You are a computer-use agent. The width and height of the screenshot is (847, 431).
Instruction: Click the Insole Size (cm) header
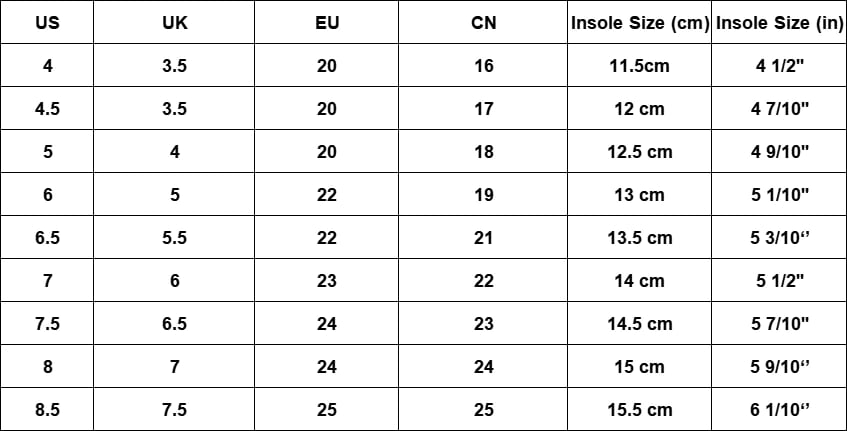tap(640, 23)
